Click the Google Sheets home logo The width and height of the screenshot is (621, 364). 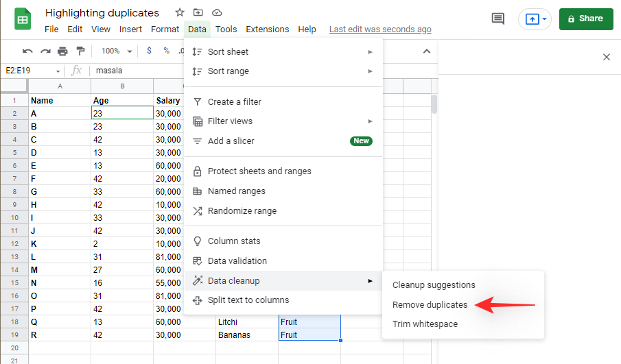(23, 19)
